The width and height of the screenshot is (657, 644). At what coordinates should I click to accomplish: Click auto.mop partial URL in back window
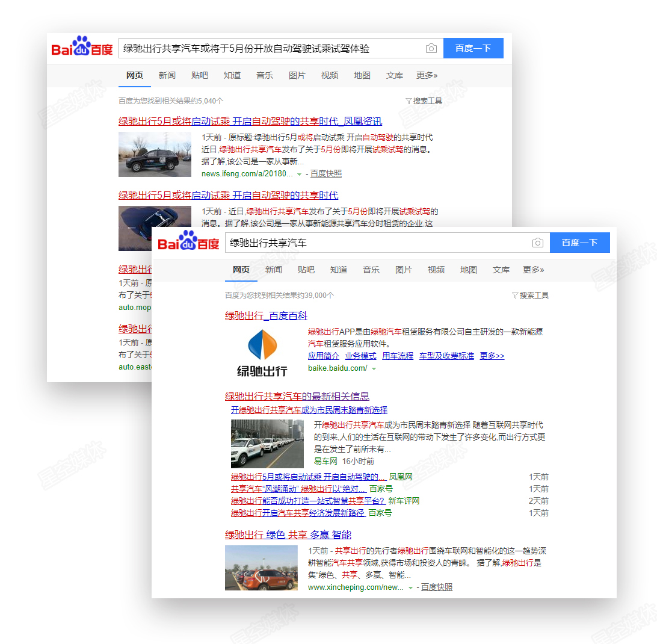point(135,308)
